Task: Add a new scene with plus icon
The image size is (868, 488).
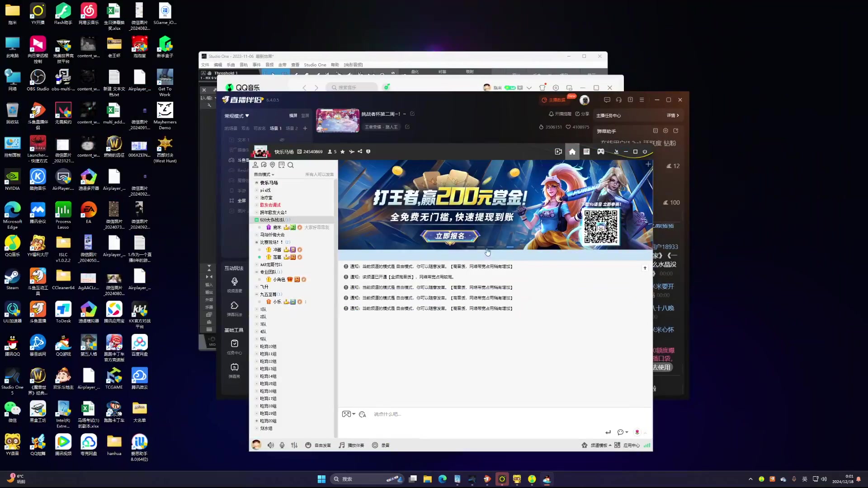Action: coord(305,128)
